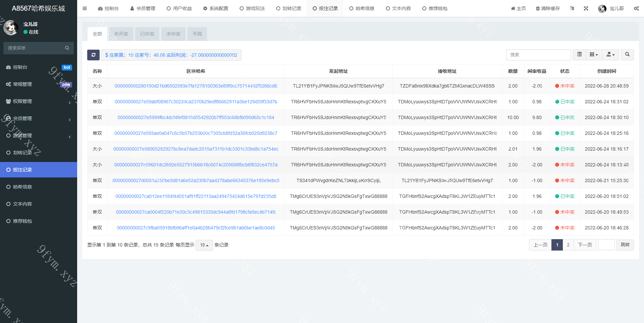This screenshot has height=323, width=644.
Task: Open block hash link ending 9f33d7b
Action: click(196, 102)
